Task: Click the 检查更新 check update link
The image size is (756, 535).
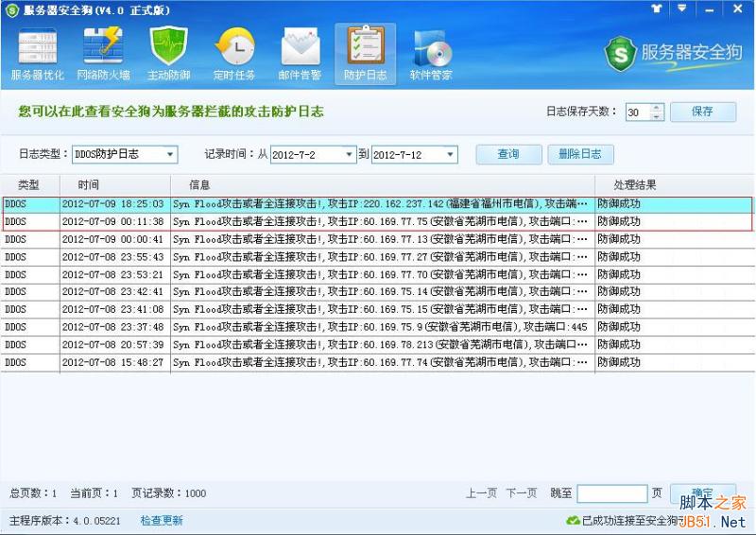Action: 162,520
